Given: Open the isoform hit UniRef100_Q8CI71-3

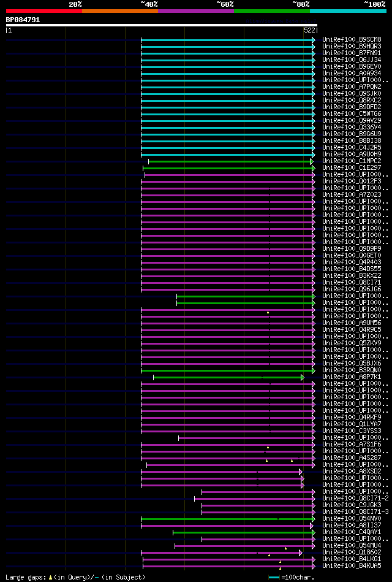Looking at the screenshot, I should [x=355, y=512].
